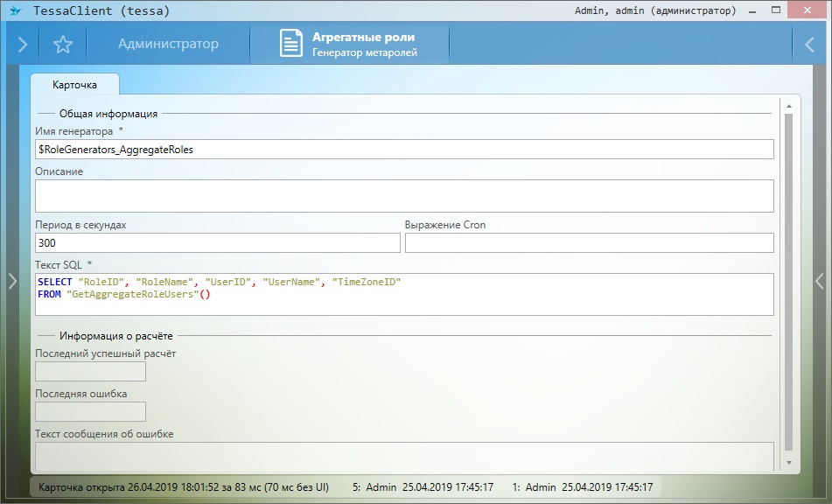Click the Текст сообщения об ошибке box
The width and height of the screenshot is (832, 504).
tap(404, 455)
